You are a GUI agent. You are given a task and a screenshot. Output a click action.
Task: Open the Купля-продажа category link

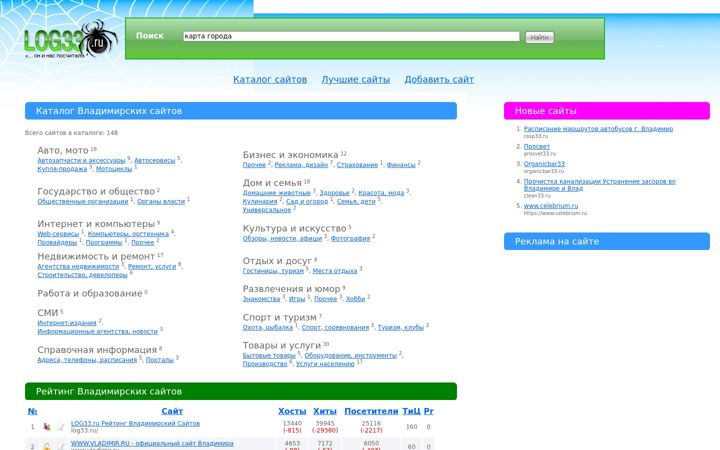pos(62,169)
